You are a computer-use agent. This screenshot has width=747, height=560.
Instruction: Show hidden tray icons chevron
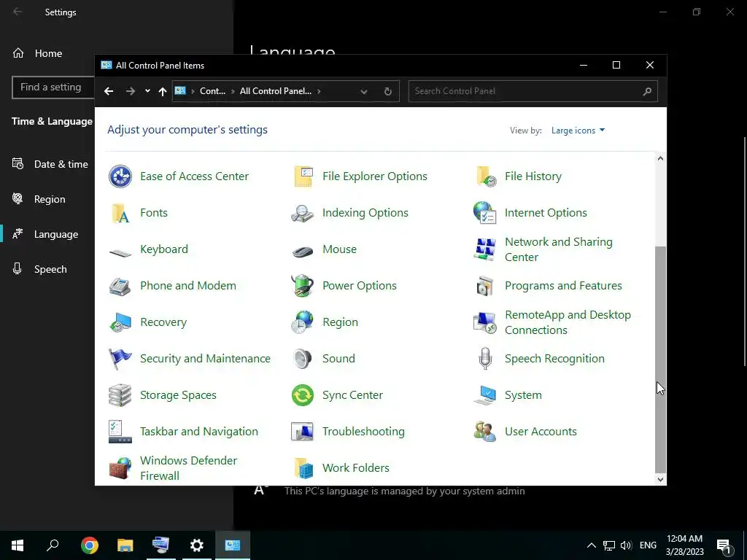coord(591,545)
